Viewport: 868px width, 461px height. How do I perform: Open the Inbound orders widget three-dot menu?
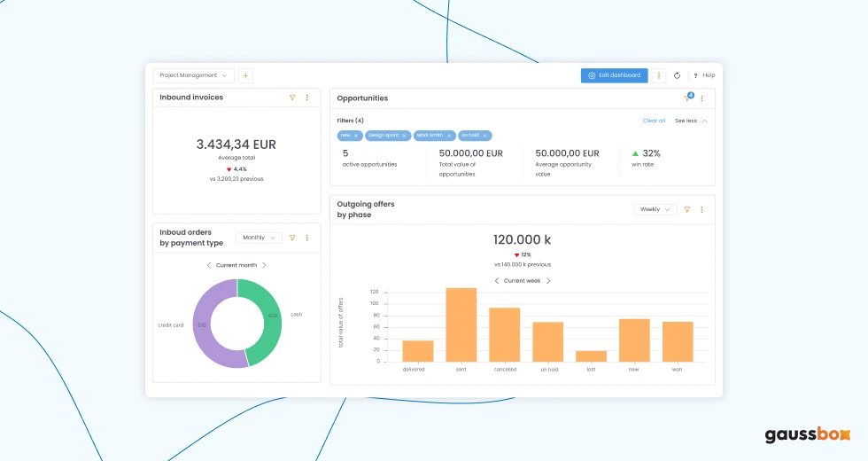click(x=307, y=238)
